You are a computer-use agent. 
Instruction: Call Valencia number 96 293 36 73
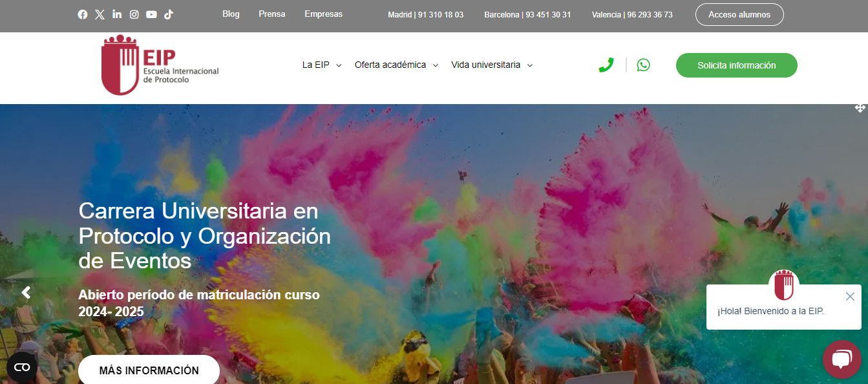click(632, 15)
